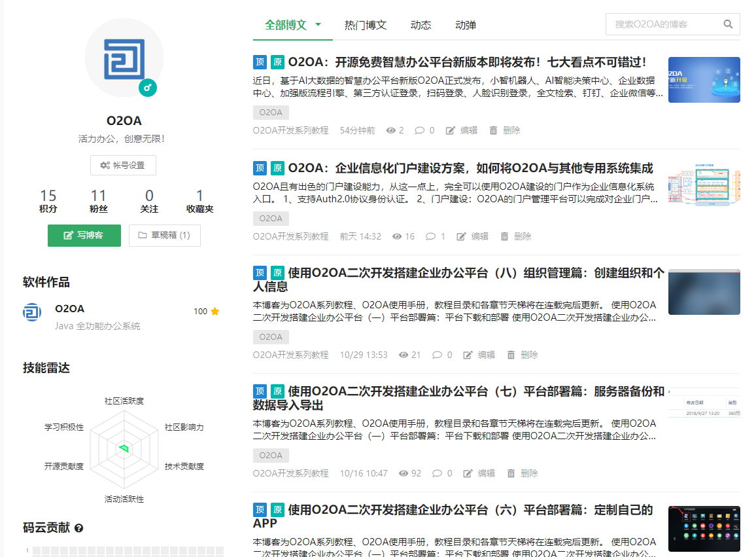
Task: Click the views eye icon on (八) 组织管理篇 post
Action: [x=404, y=355]
